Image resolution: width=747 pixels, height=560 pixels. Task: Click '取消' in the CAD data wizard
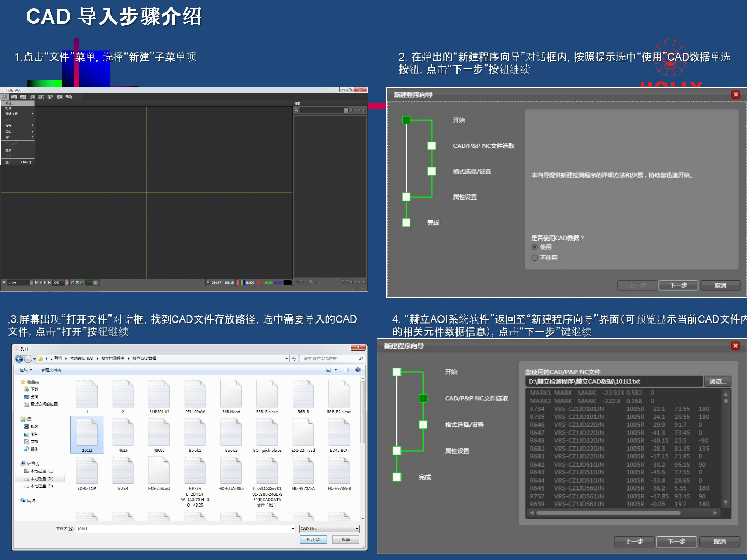720,285
